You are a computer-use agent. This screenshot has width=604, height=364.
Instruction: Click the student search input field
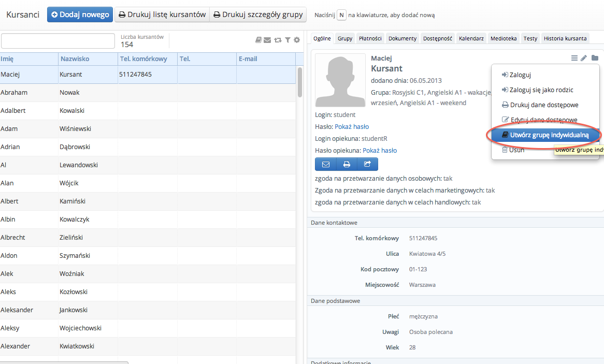[58, 41]
